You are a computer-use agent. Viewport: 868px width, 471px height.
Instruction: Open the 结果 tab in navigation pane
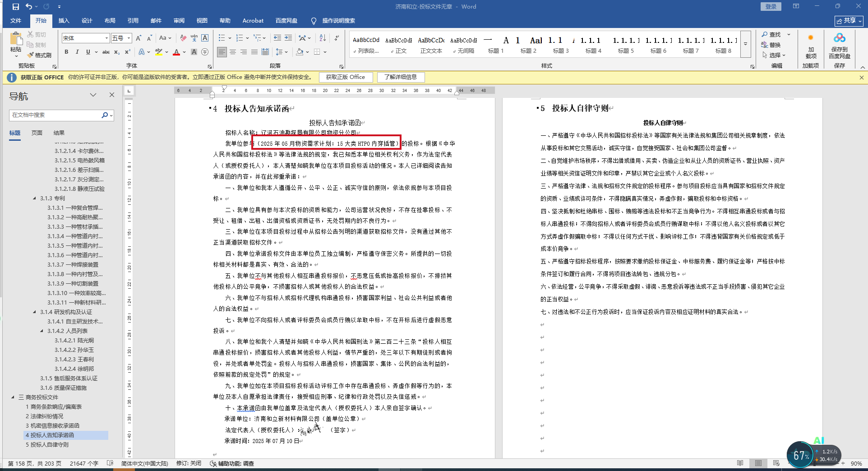(59, 133)
